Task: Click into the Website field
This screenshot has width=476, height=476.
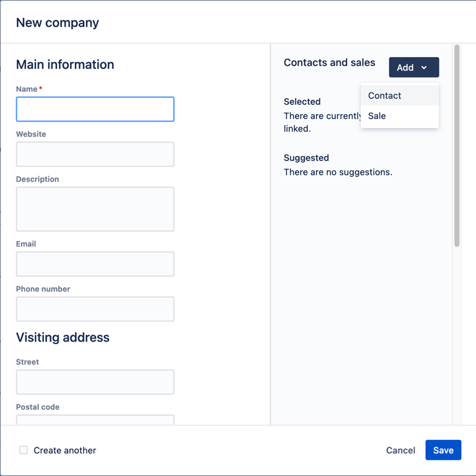Action: point(95,154)
